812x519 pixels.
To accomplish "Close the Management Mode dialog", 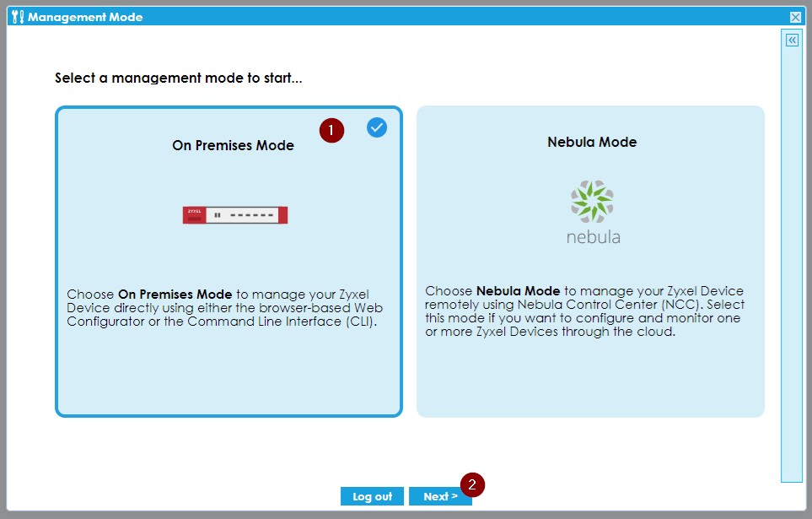I will pos(795,17).
